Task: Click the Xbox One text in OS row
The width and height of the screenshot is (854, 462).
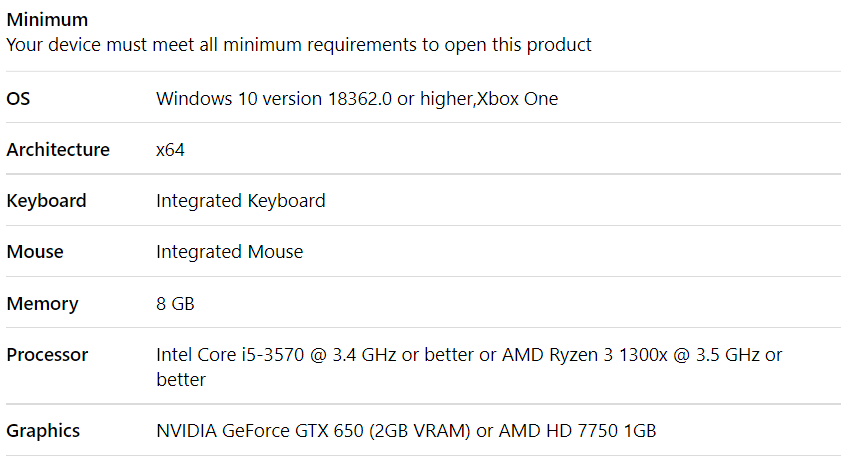Action: click(517, 99)
